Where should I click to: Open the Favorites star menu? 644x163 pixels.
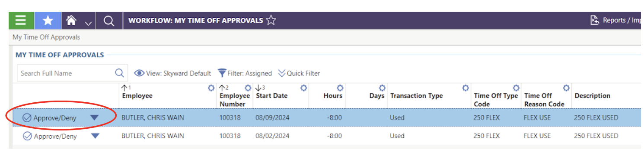tap(48, 20)
